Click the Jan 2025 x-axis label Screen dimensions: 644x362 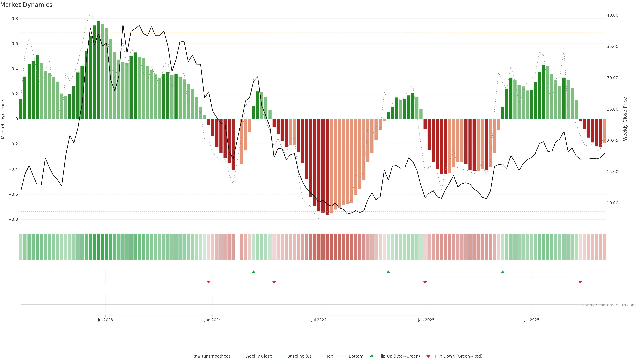pyautogui.click(x=426, y=320)
